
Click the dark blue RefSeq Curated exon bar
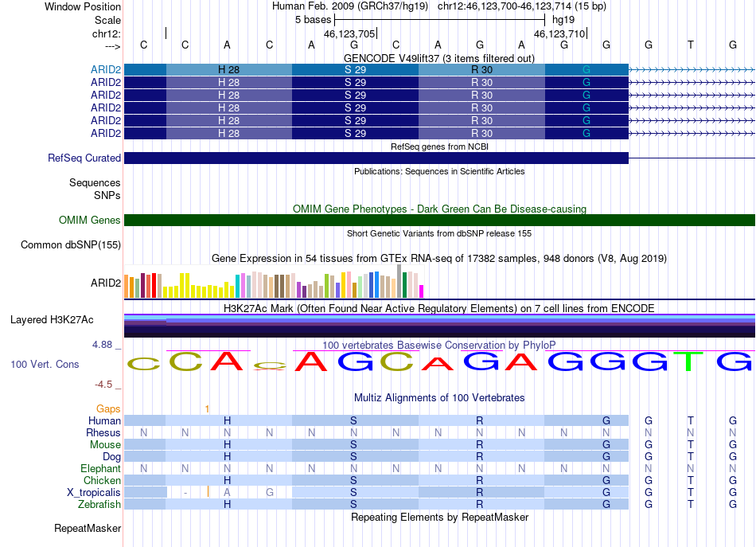376,158
